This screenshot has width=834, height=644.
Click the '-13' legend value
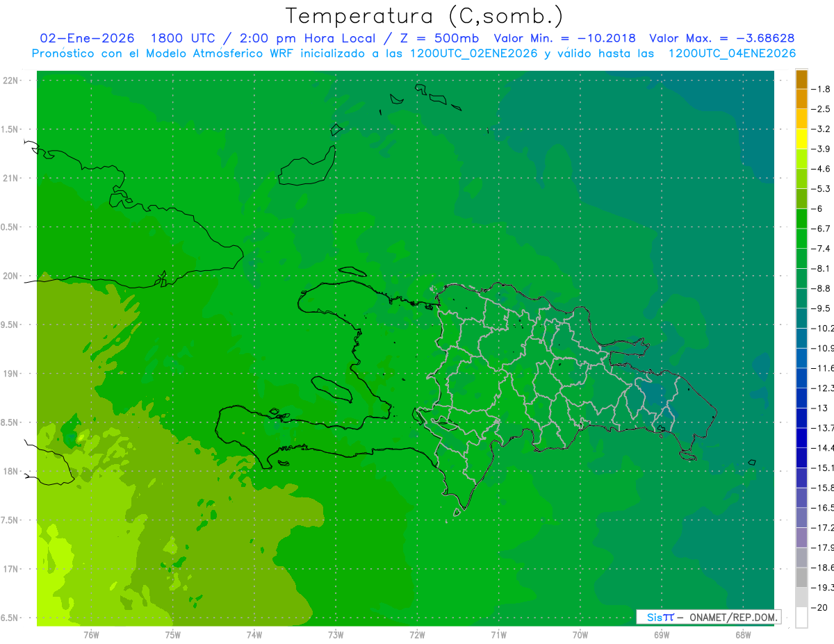(819, 408)
